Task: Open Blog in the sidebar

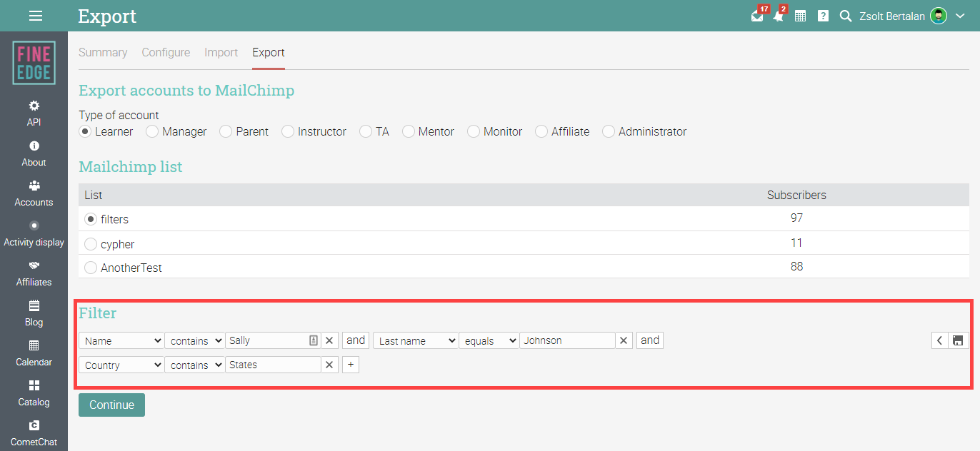Action: [x=34, y=313]
